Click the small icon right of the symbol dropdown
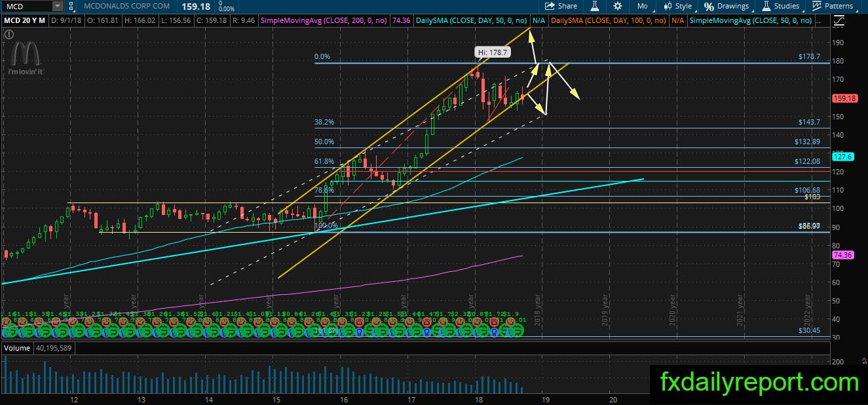Viewport: 868px width, 405px height. (x=71, y=6)
